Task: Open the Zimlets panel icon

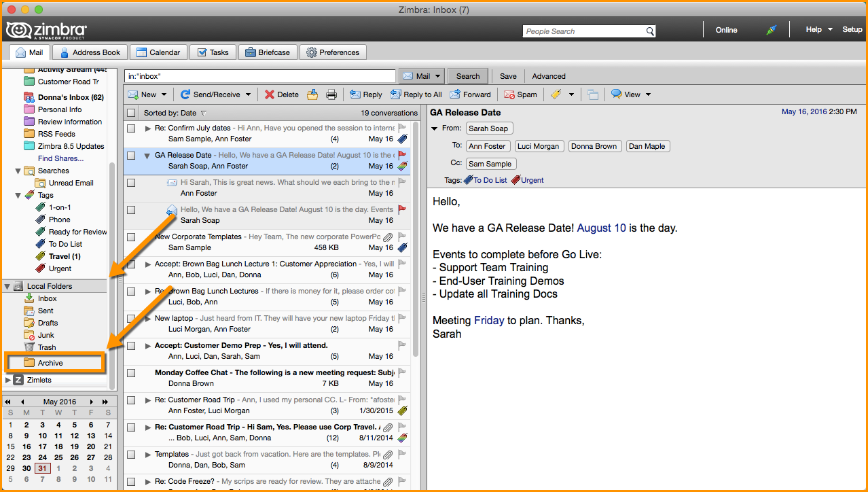Action: [17, 379]
